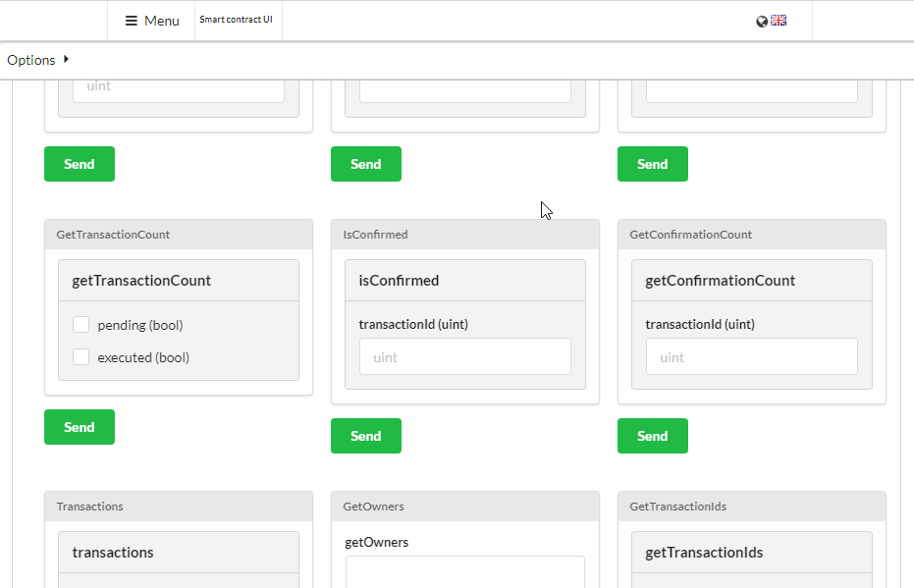914x588 pixels.
Task: Focus the getConfirmationCount transactionId uint field
Action: pos(752,356)
